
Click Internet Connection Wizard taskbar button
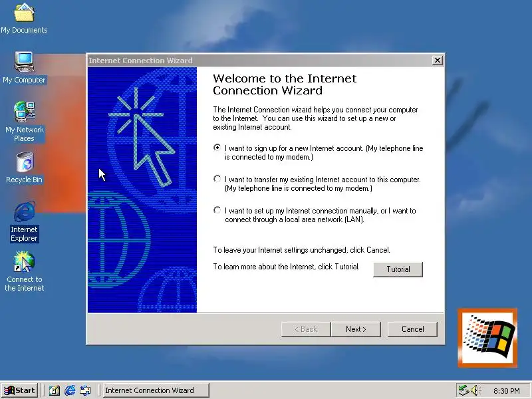tap(156, 390)
